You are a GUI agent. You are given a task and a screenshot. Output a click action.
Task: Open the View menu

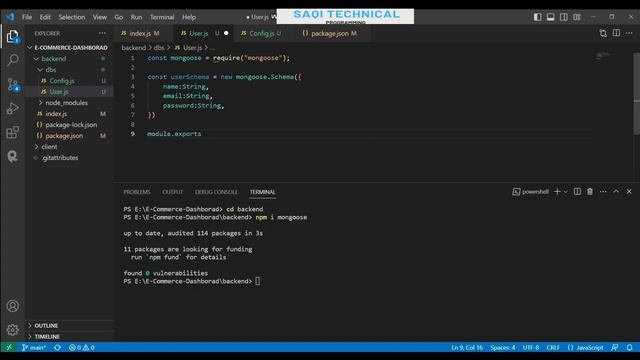100,17
